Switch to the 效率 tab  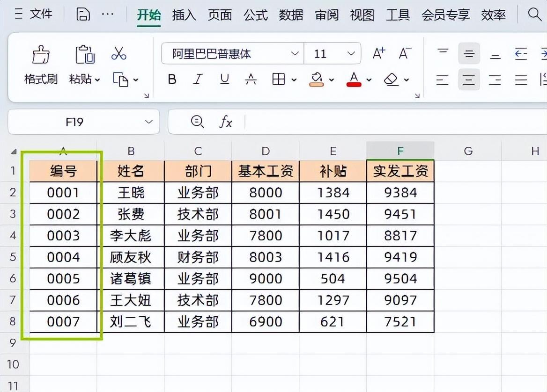(x=493, y=15)
